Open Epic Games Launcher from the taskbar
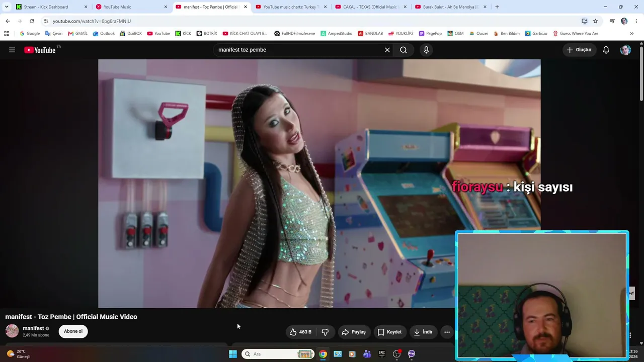This screenshot has height=362, width=644. point(382,354)
